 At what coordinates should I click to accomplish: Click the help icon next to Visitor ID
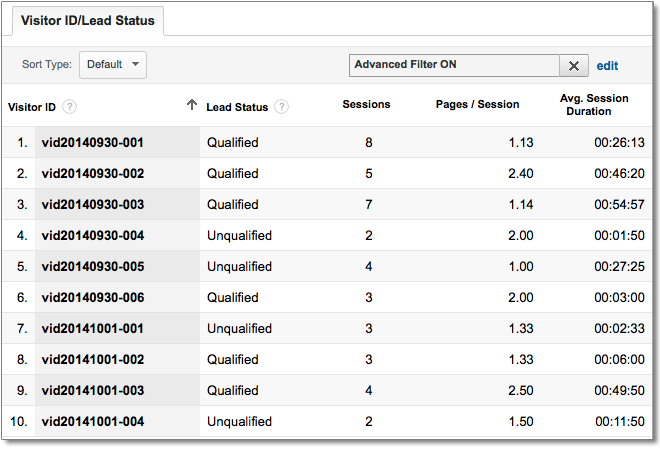pyautogui.click(x=70, y=106)
